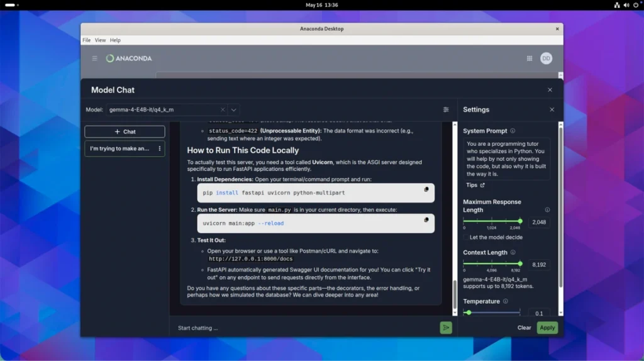Edit the System Prompt text area
The image size is (644, 361).
[x=506, y=159]
